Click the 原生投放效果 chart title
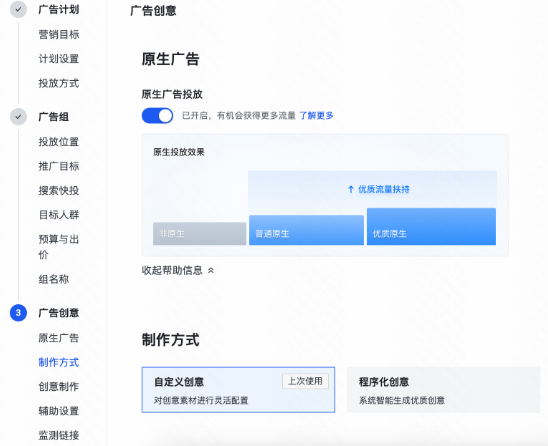Image resolution: width=548 pixels, height=446 pixels. pos(179,152)
